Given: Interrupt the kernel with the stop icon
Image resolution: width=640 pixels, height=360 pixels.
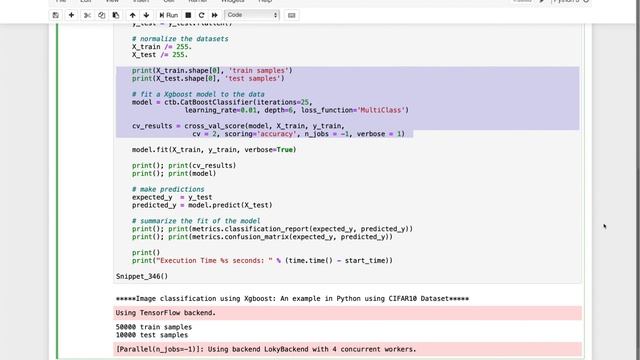Looking at the screenshot, I should (x=188, y=15).
